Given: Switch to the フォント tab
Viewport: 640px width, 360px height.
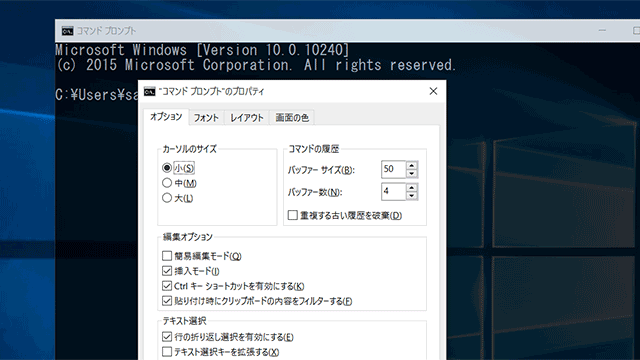Looking at the screenshot, I should pos(206,118).
